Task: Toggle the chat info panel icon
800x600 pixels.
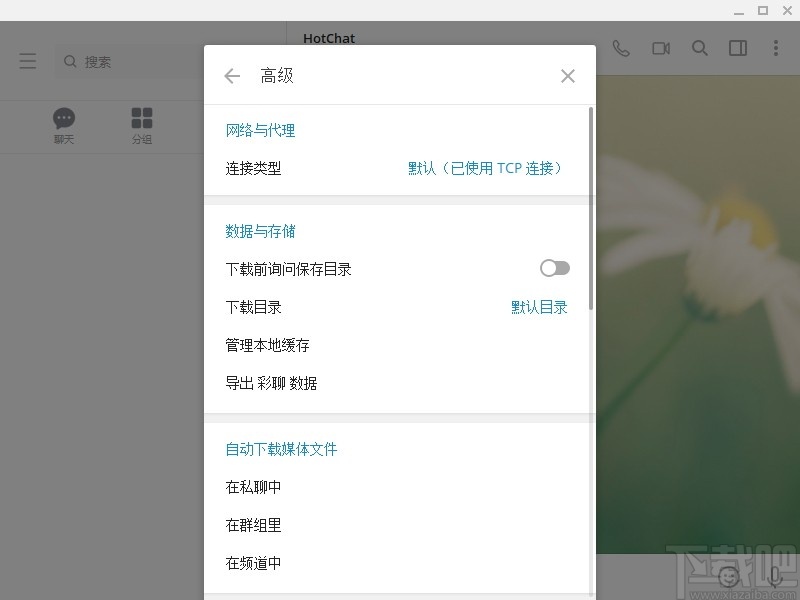Action: tap(738, 47)
